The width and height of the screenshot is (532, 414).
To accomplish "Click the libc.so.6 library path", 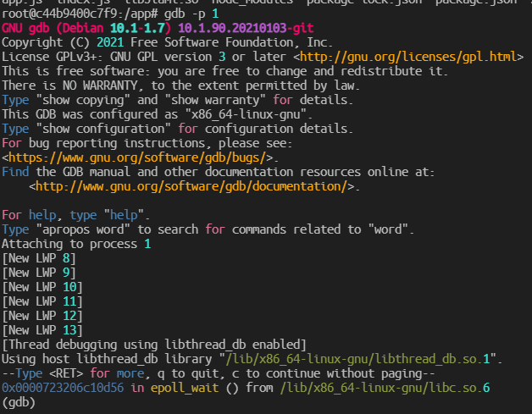I will click(x=385, y=389).
